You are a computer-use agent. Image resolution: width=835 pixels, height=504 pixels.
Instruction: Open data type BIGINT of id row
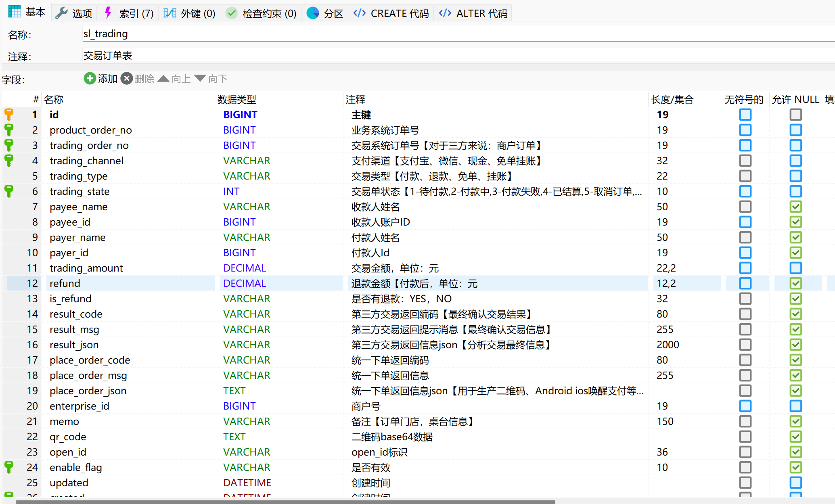240,115
